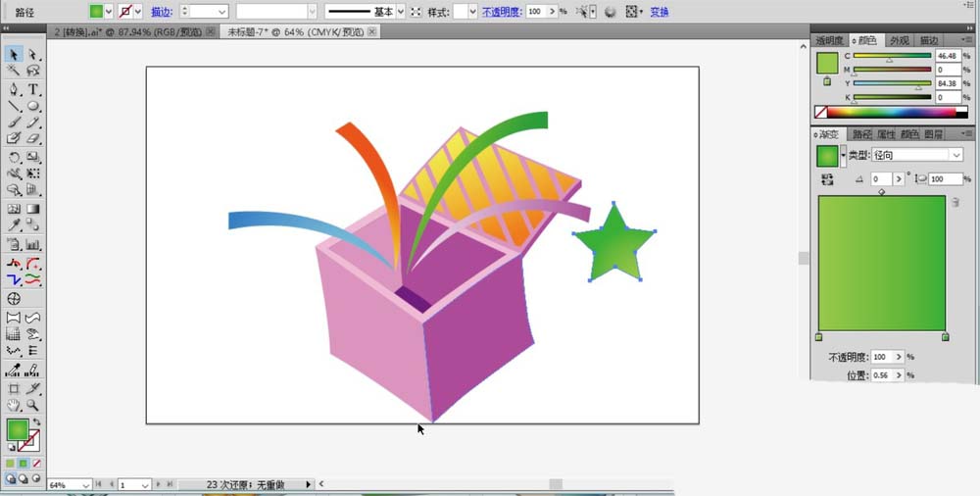Open the opacity arrow in control bar
The height and width of the screenshot is (496, 980).
click(x=553, y=11)
